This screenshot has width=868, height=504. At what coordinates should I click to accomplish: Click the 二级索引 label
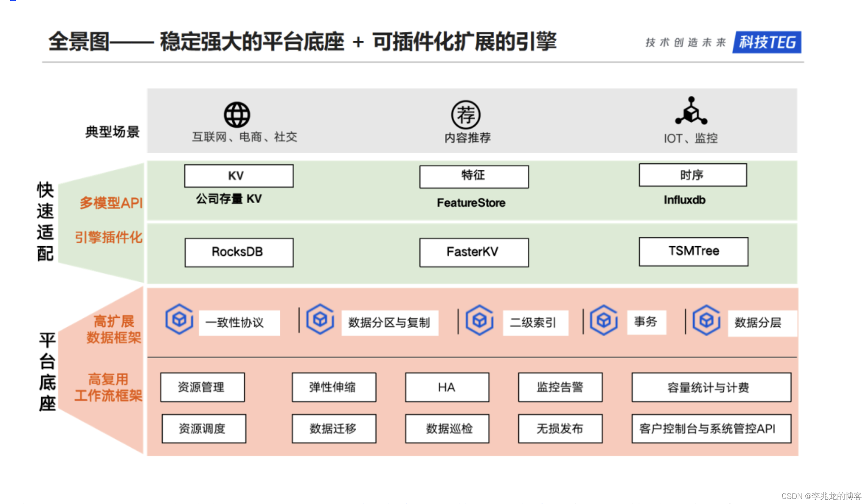pos(535,323)
